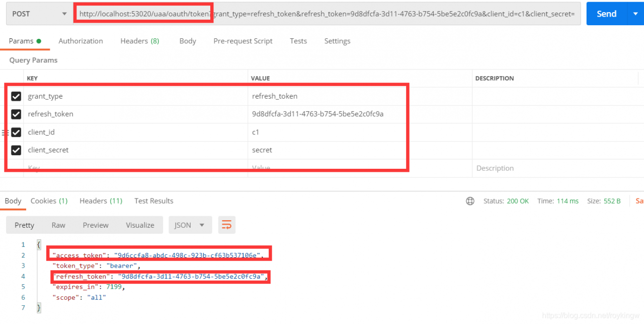
Task: Click the access_token value in response
Action: click(x=188, y=255)
